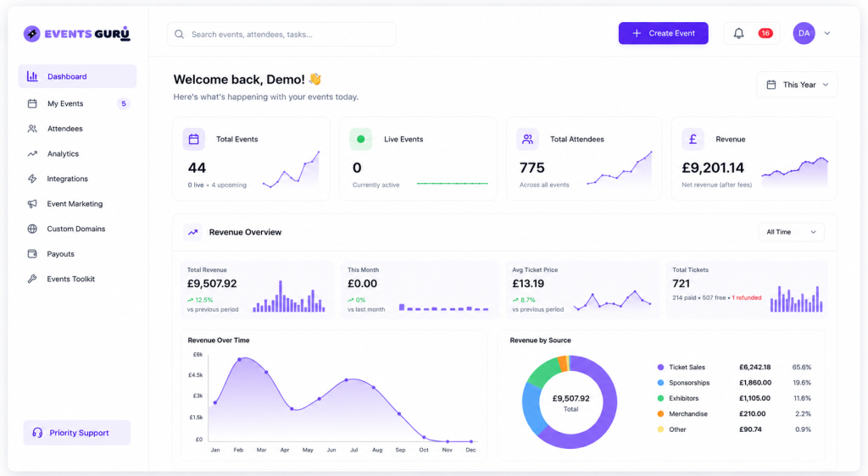Click the Events Guru rocket logo

[31, 34]
